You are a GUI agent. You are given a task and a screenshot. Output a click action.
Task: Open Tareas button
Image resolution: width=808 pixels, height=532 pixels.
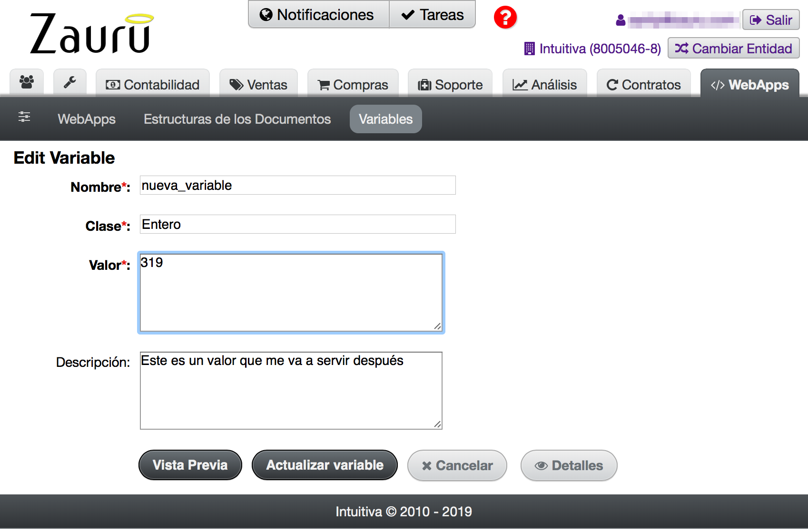tap(432, 15)
